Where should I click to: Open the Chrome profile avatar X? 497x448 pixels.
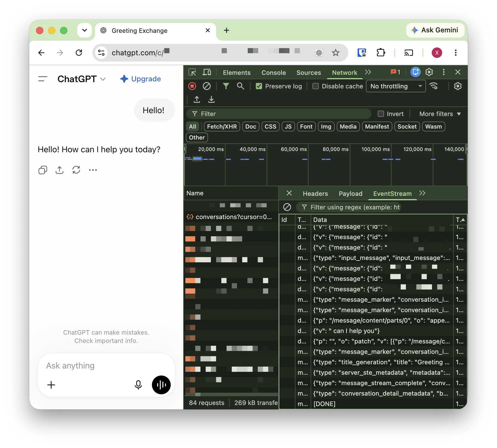(x=437, y=53)
